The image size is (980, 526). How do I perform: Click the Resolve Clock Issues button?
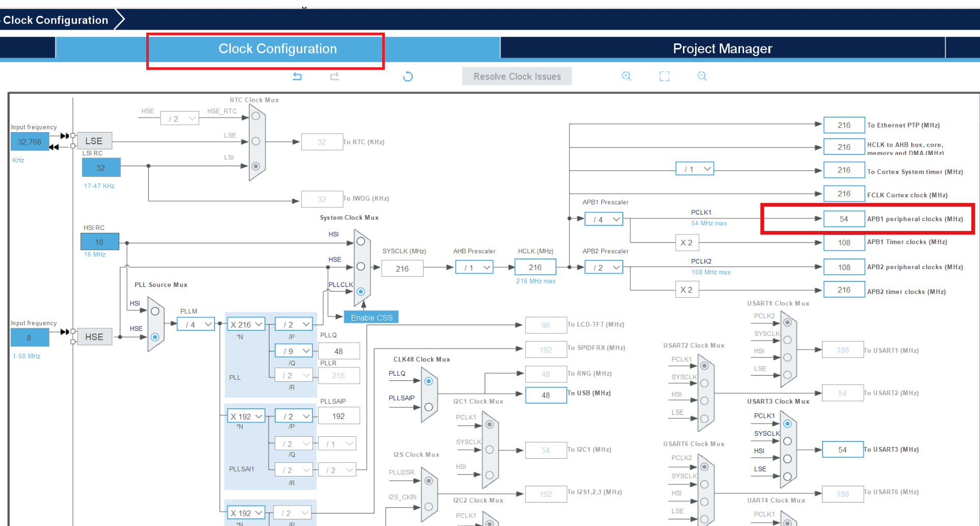coord(517,76)
